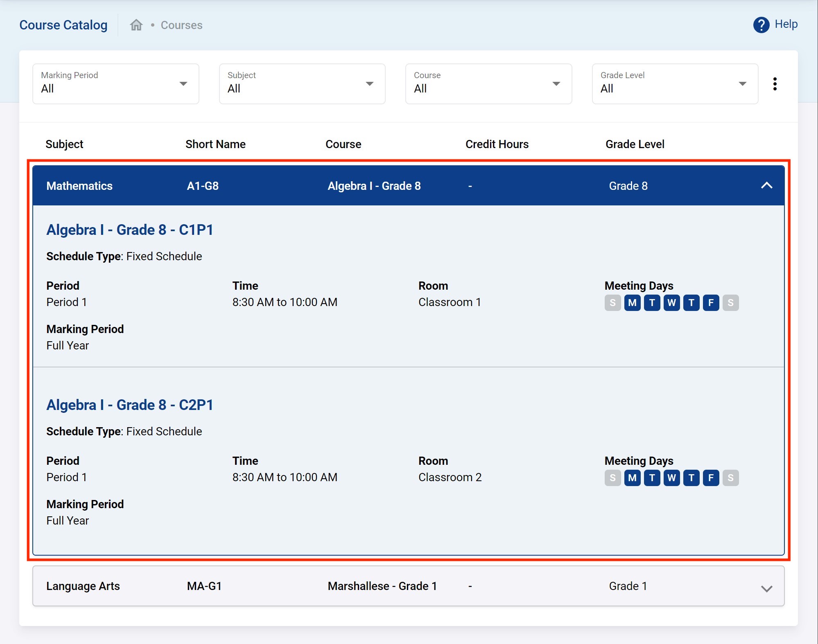Open the three-dot filter options menu
This screenshot has width=818, height=644.
tap(775, 84)
